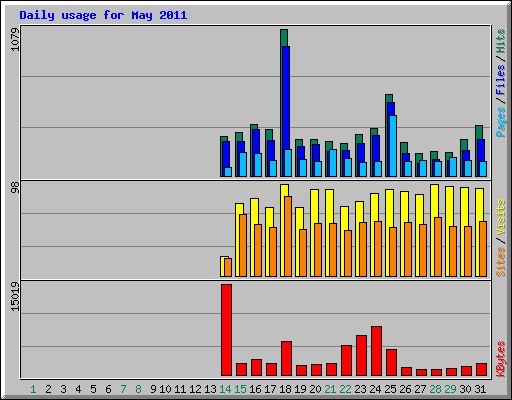Click the red KBytes bar for day 18
The image size is (512, 400).
[x=286, y=359]
